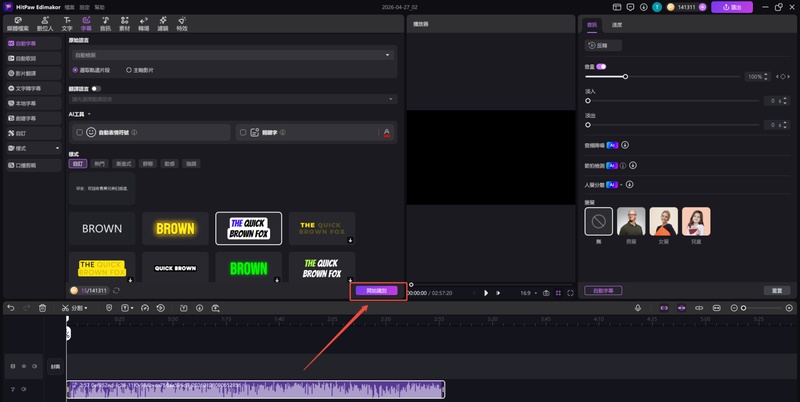Check the 自動表情符號 checkbox
This screenshot has width=800, height=402.
coord(80,132)
